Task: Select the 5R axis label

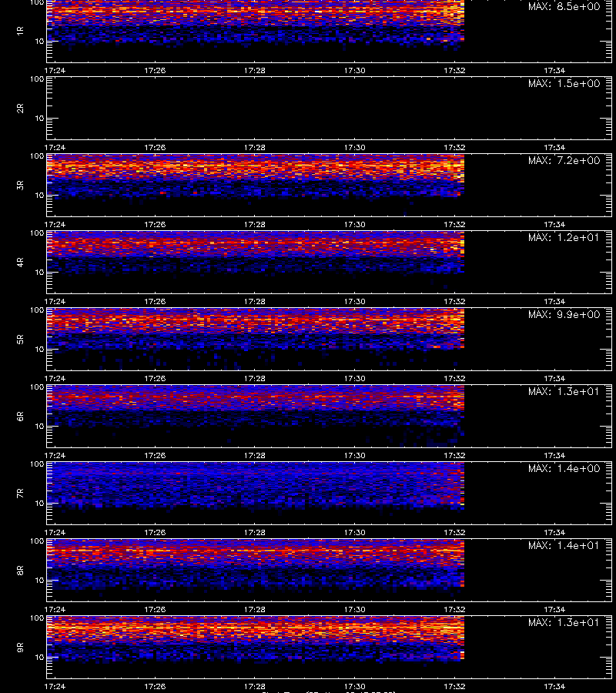Action: [x=20, y=339]
